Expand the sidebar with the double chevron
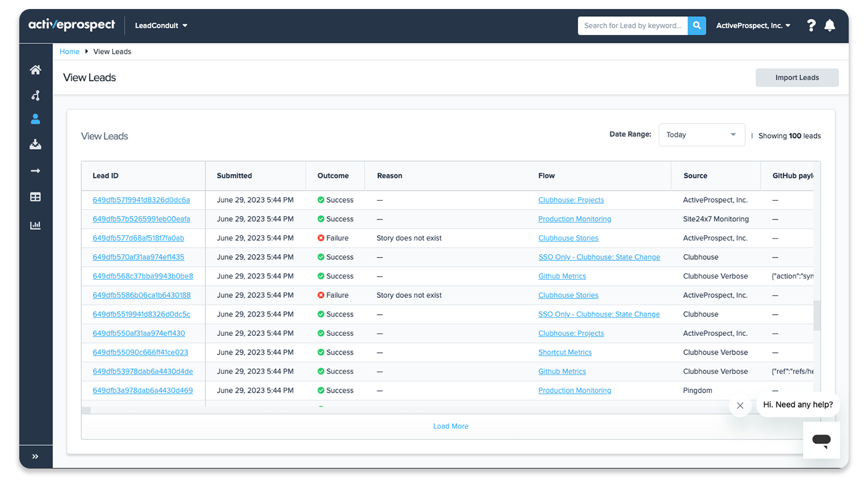The width and height of the screenshot is (868, 480). (36, 456)
